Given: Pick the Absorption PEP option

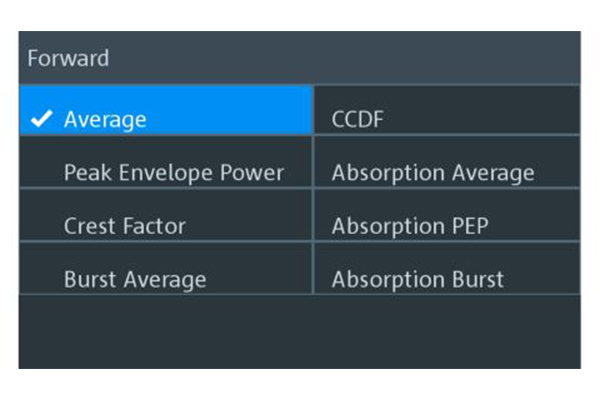Looking at the screenshot, I should (x=410, y=226).
